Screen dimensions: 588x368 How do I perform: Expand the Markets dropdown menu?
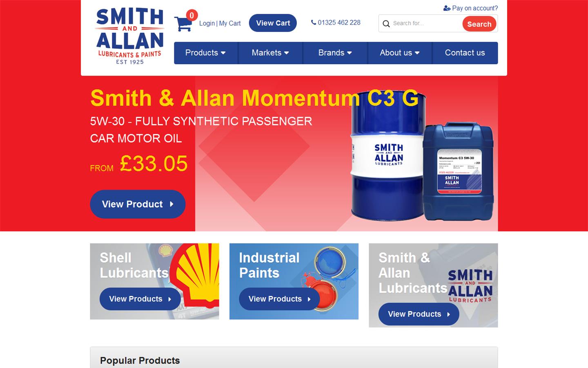(x=270, y=53)
